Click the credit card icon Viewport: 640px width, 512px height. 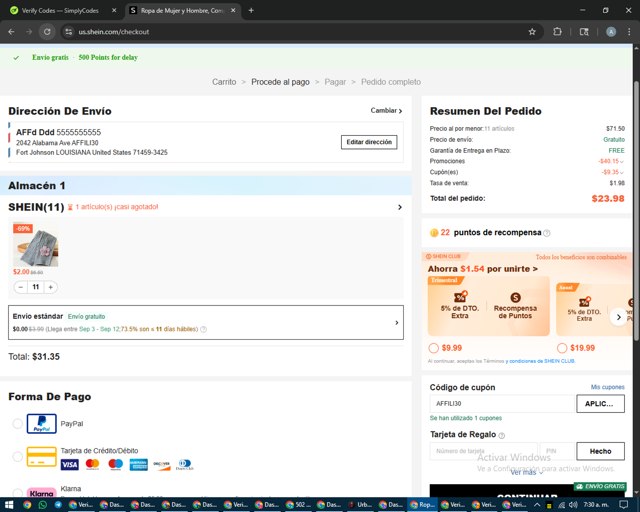(x=42, y=456)
